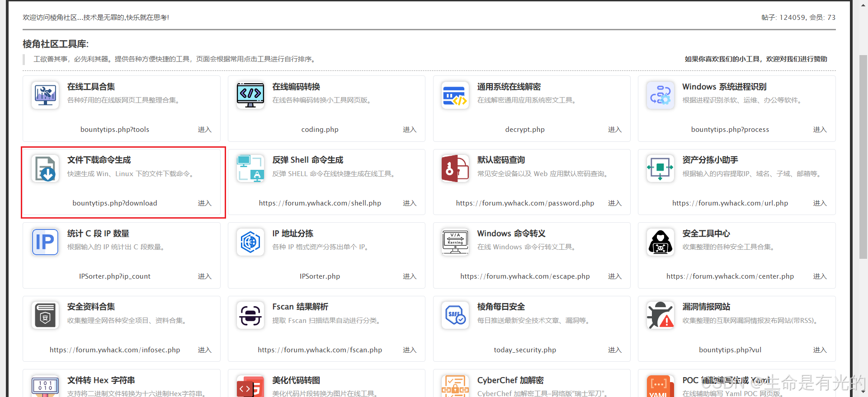
Task: Click the Fscan 结果解析 scanner icon
Action: (x=250, y=315)
